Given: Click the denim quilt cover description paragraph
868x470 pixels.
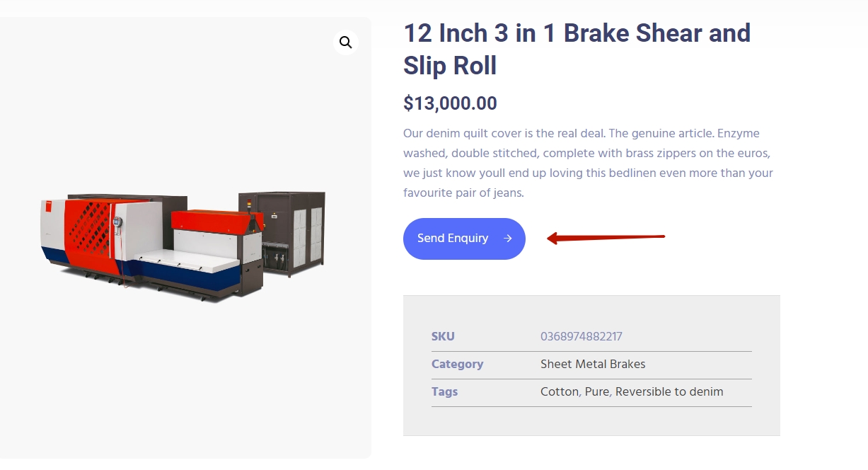Looking at the screenshot, I should click(x=588, y=163).
